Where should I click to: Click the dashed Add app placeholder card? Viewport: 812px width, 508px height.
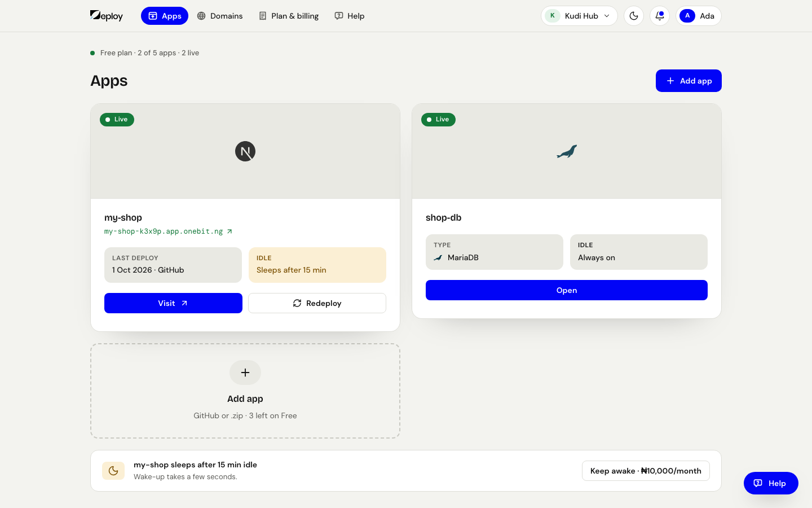tap(245, 391)
